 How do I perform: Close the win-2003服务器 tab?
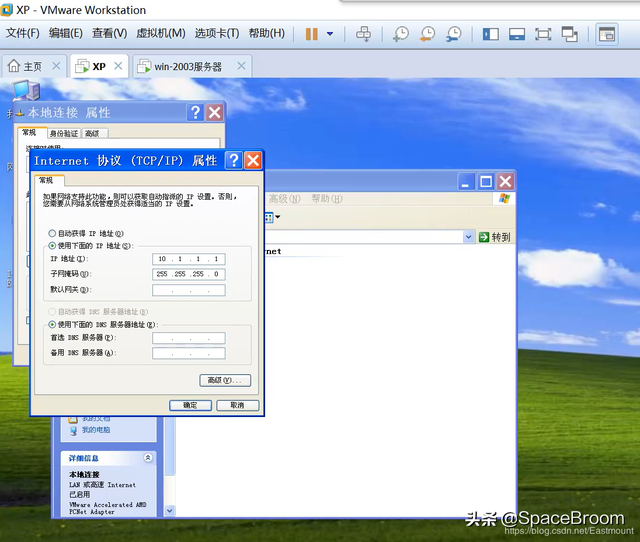[x=242, y=66]
